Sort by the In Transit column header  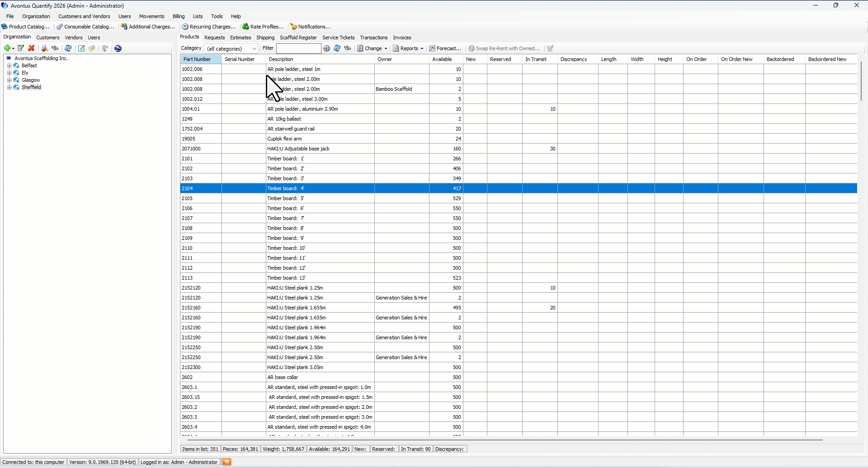(x=540, y=59)
